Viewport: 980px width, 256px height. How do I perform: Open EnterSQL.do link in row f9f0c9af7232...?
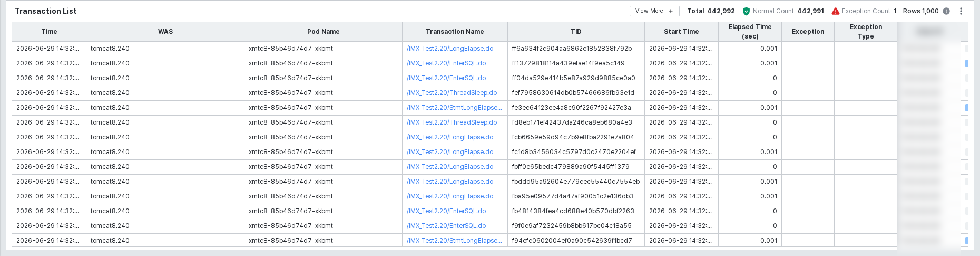(x=446, y=226)
